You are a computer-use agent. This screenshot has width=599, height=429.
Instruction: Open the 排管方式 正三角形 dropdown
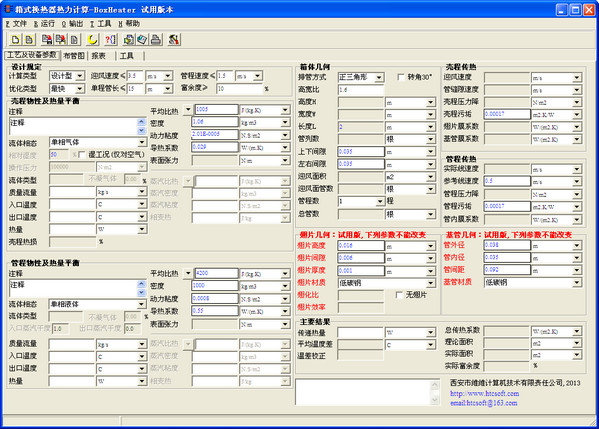click(379, 78)
